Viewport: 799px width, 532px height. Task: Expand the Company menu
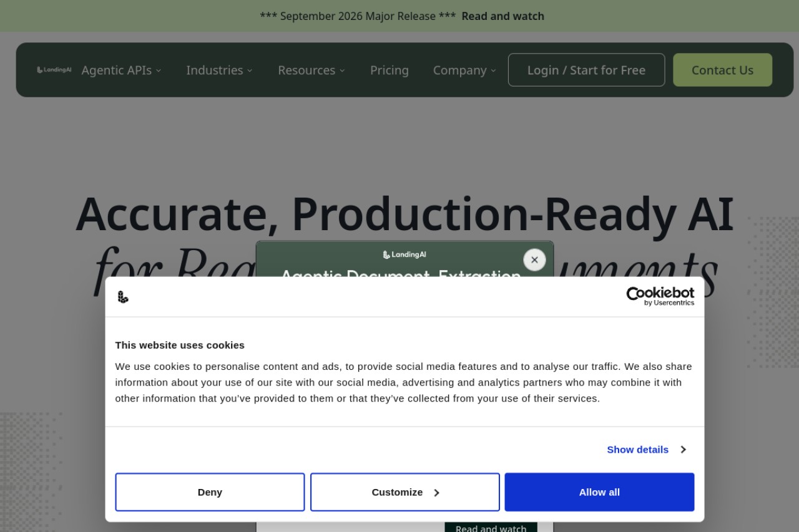pos(464,70)
